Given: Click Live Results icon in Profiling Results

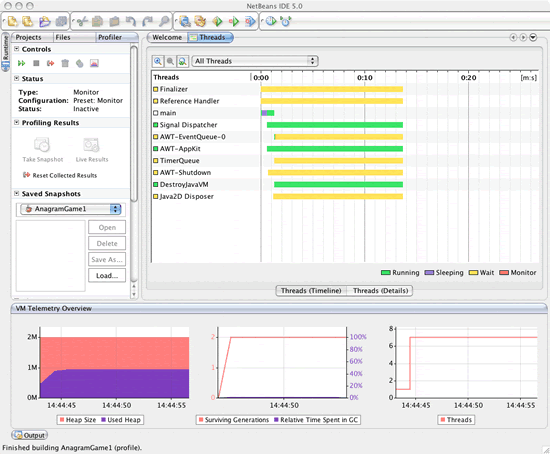Looking at the screenshot, I should 92,145.
